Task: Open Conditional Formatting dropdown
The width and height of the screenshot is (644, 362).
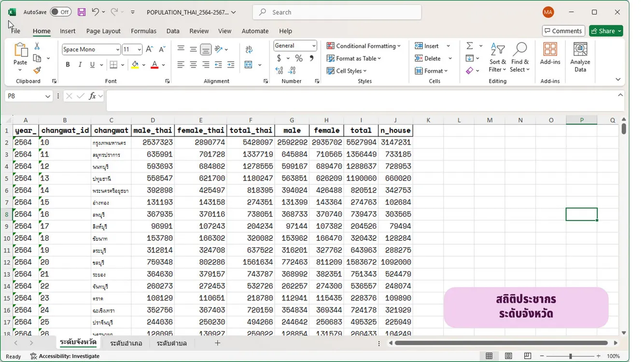Action: click(x=364, y=46)
